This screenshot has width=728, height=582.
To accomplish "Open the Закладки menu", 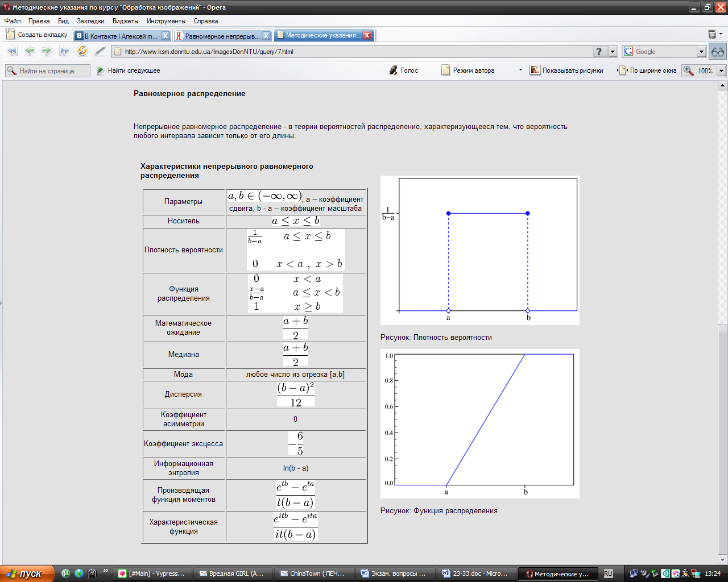I will pyautogui.click(x=91, y=21).
